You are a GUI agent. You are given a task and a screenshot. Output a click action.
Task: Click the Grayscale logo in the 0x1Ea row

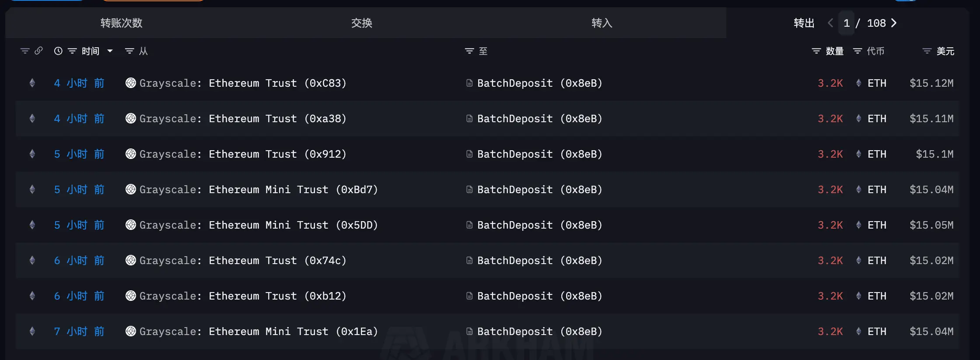[130, 331]
